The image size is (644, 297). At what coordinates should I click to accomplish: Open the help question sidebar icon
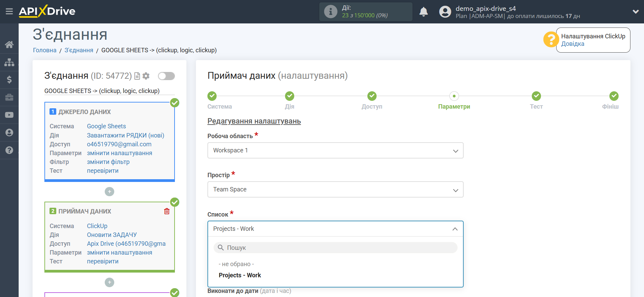click(x=9, y=150)
